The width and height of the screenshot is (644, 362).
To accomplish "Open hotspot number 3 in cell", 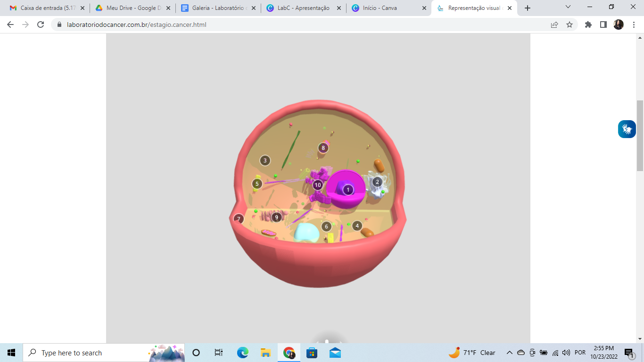I will click(x=265, y=160).
